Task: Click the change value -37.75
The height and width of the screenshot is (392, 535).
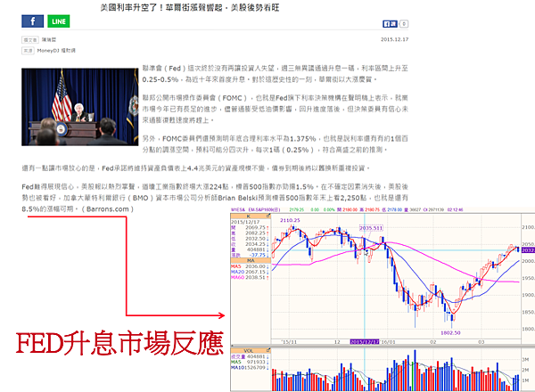Action: click(x=257, y=255)
